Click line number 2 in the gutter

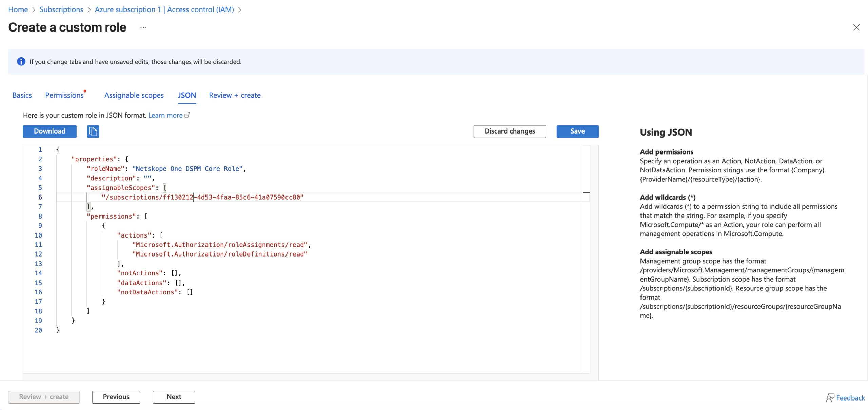coord(40,159)
